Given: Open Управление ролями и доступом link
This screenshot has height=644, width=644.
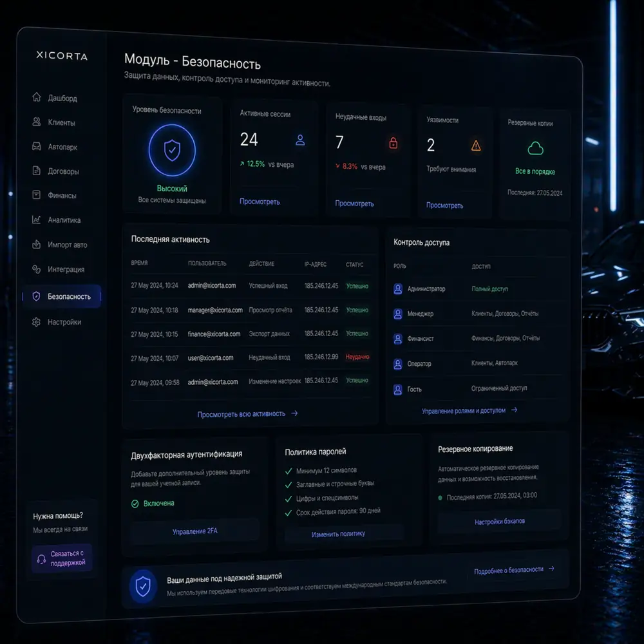Looking at the screenshot, I should (469, 410).
